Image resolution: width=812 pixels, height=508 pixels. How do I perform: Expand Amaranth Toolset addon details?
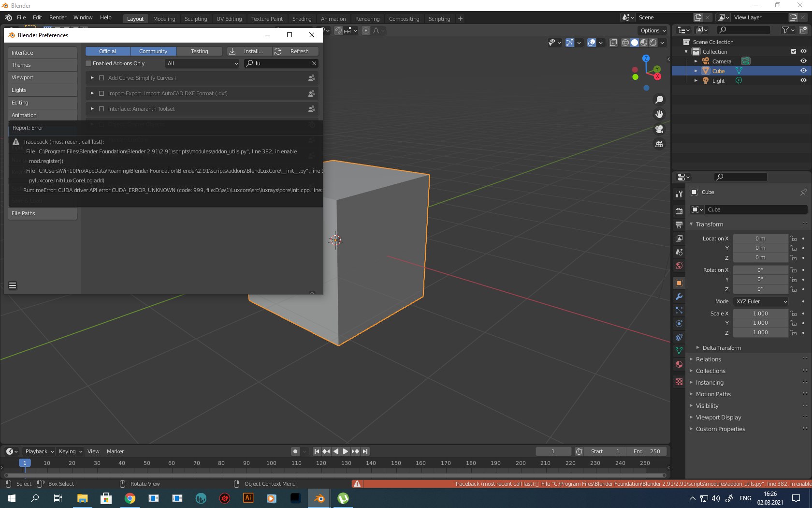click(x=92, y=109)
